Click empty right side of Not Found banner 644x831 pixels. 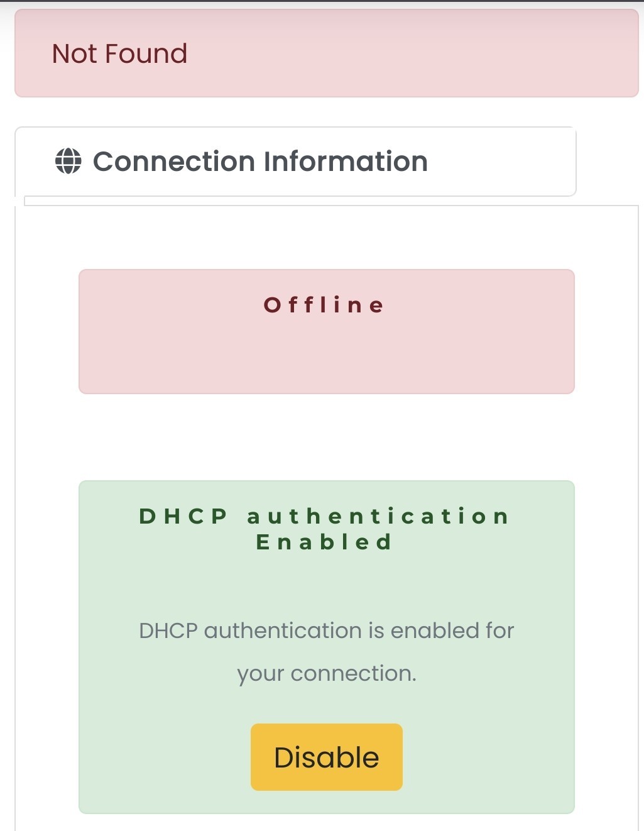pyautogui.click(x=440, y=54)
